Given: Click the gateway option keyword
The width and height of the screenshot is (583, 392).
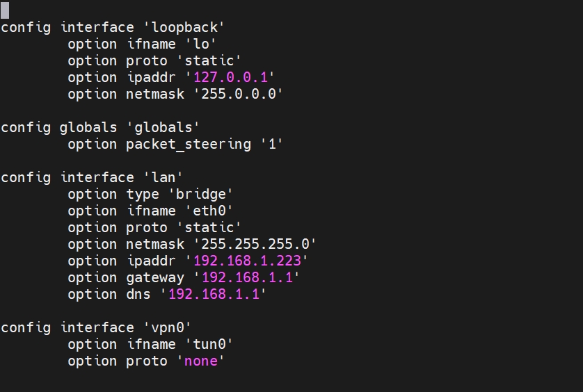Looking at the screenshot, I should (154, 277).
